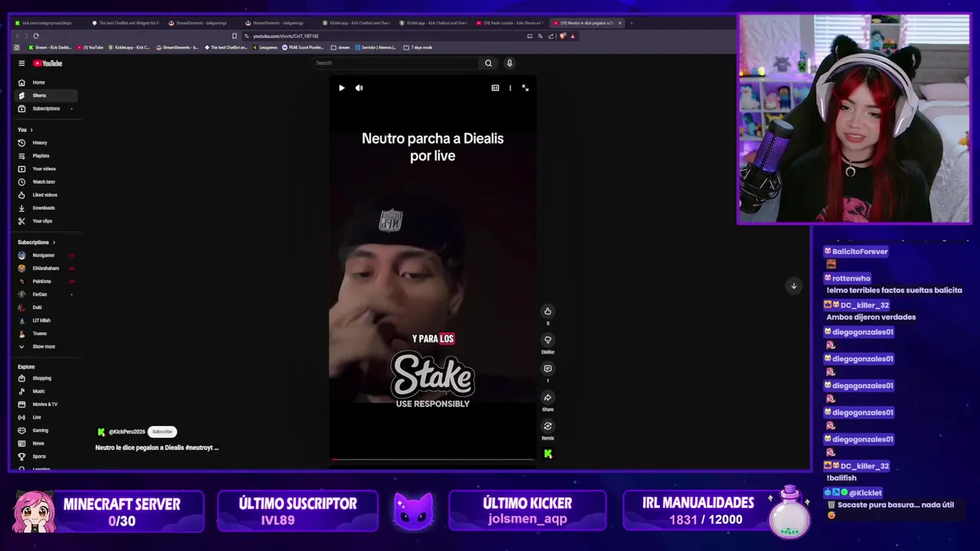The image size is (980, 551).
Task: Open Home in the YouTube sidebar
Action: click(45, 83)
